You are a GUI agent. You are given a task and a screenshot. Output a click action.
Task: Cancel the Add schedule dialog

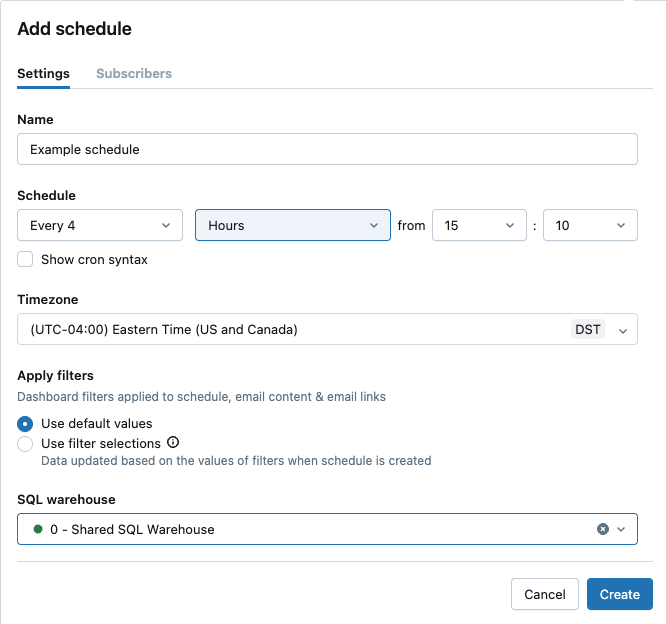(544, 594)
